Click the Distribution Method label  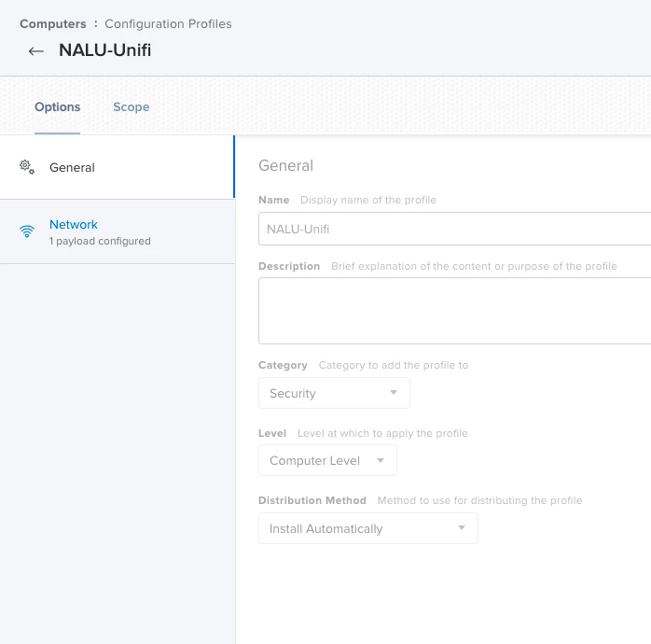point(312,500)
